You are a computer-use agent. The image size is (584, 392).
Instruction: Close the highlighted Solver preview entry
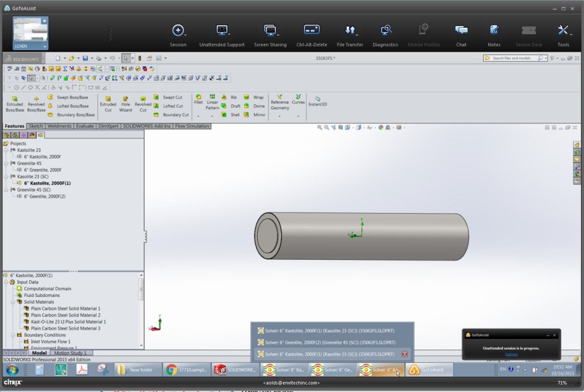(404, 354)
